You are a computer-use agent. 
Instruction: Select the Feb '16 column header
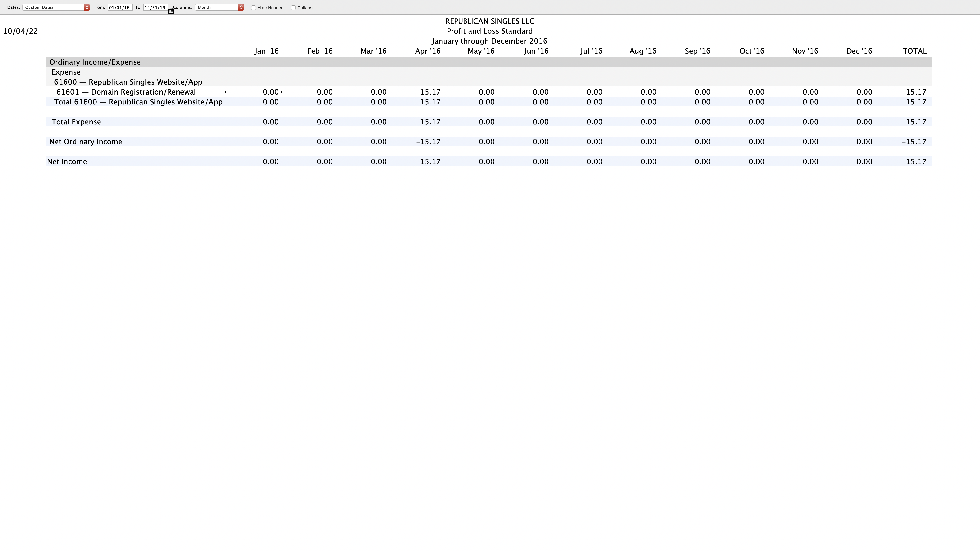pyautogui.click(x=320, y=51)
